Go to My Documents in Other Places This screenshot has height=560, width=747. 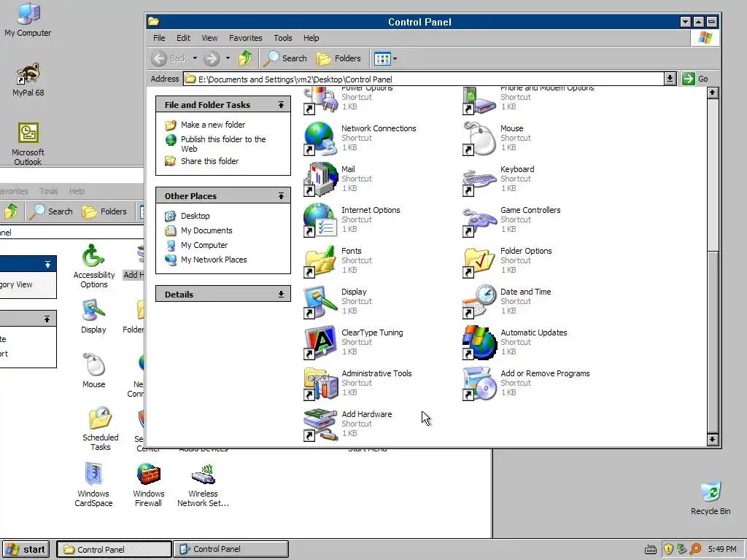[x=206, y=230]
